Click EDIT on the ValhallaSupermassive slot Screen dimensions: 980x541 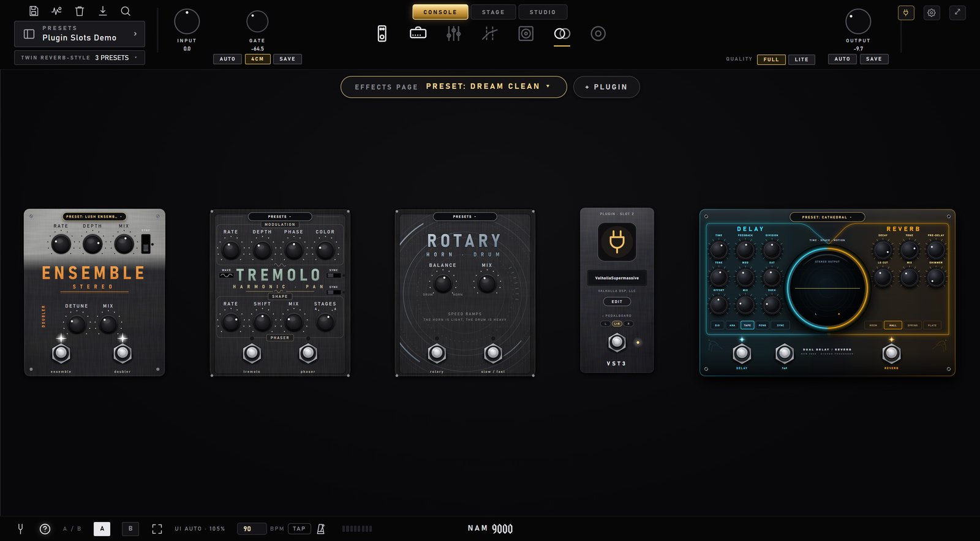(x=617, y=301)
